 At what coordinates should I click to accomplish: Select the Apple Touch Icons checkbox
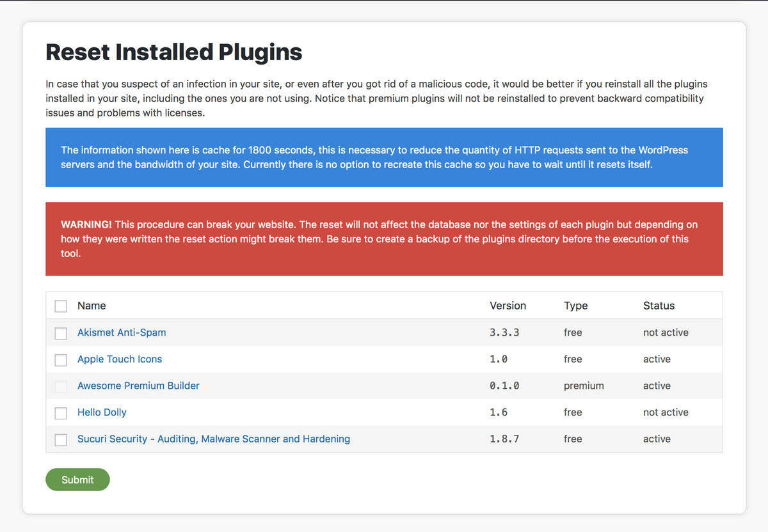(61, 360)
